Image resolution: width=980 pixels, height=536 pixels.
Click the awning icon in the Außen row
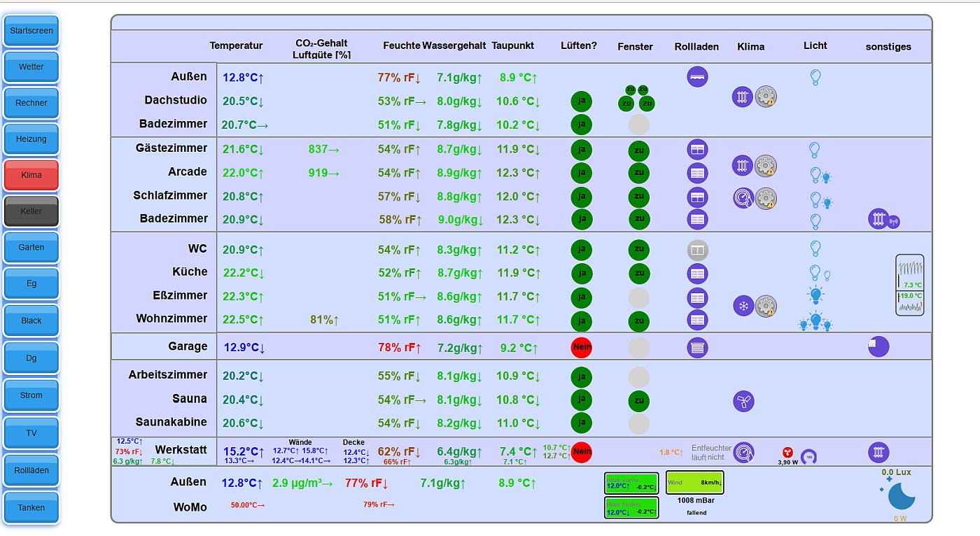coord(697,76)
